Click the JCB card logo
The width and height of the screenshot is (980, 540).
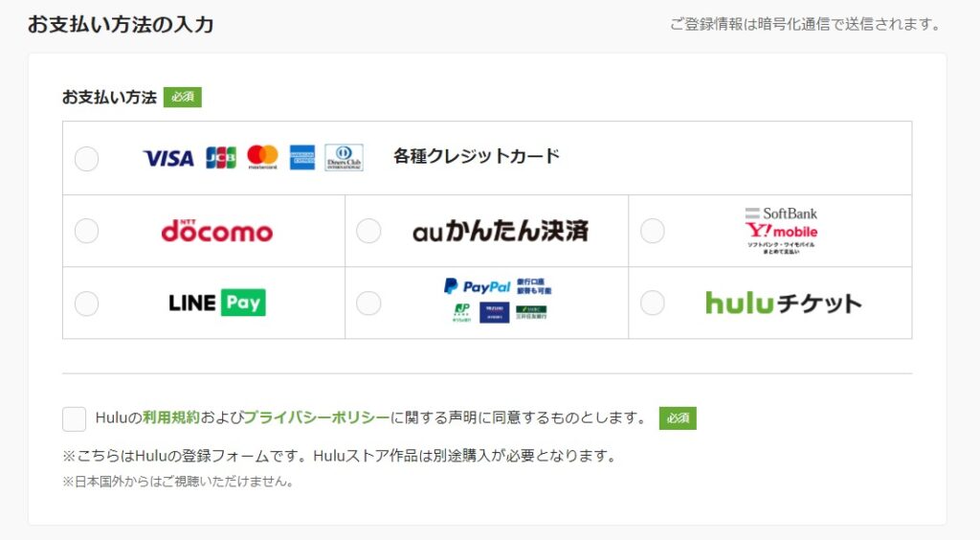(x=221, y=157)
